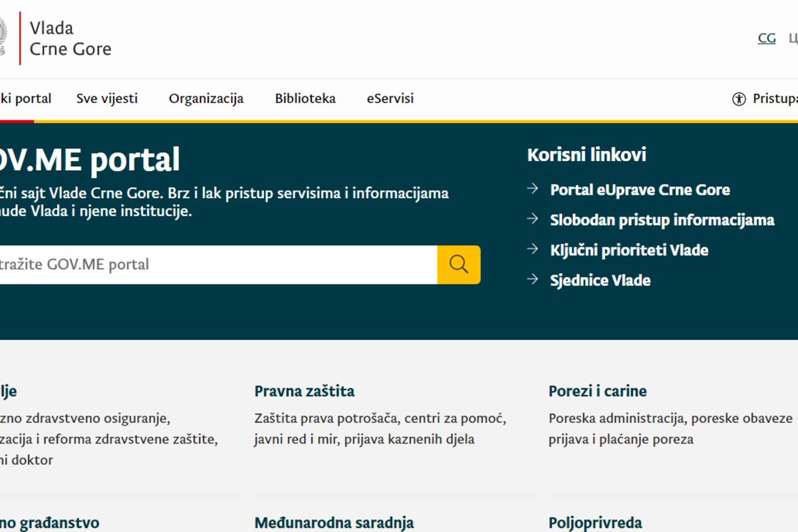Click arrow icon beside Portal eUprave Crne Gore
Image resolution: width=798 pixels, height=532 pixels.
pyautogui.click(x=533, y=189)
